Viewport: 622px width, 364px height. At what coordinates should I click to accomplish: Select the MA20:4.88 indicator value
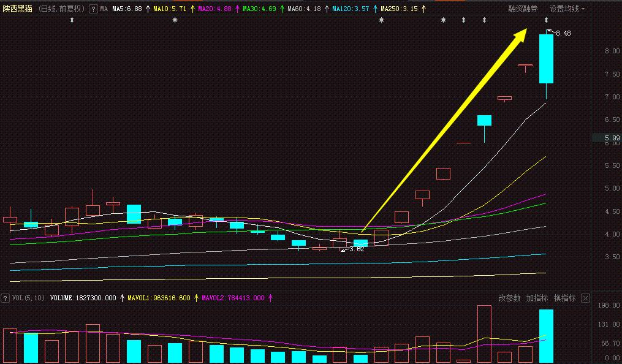click(214, 9)
